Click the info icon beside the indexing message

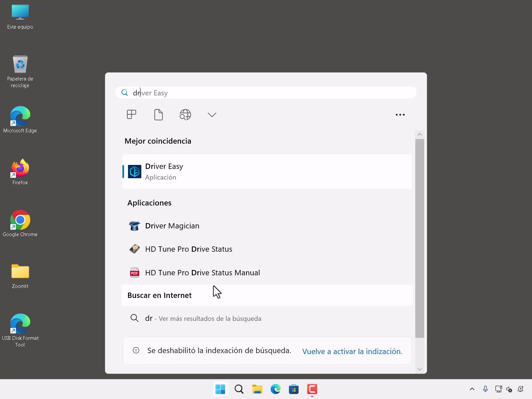pos(136,350)
